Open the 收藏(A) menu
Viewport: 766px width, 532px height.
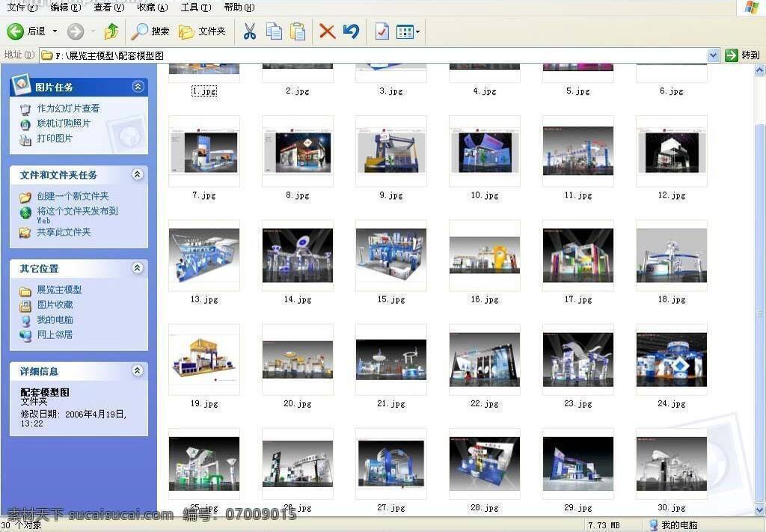click(x=153, y=7)
